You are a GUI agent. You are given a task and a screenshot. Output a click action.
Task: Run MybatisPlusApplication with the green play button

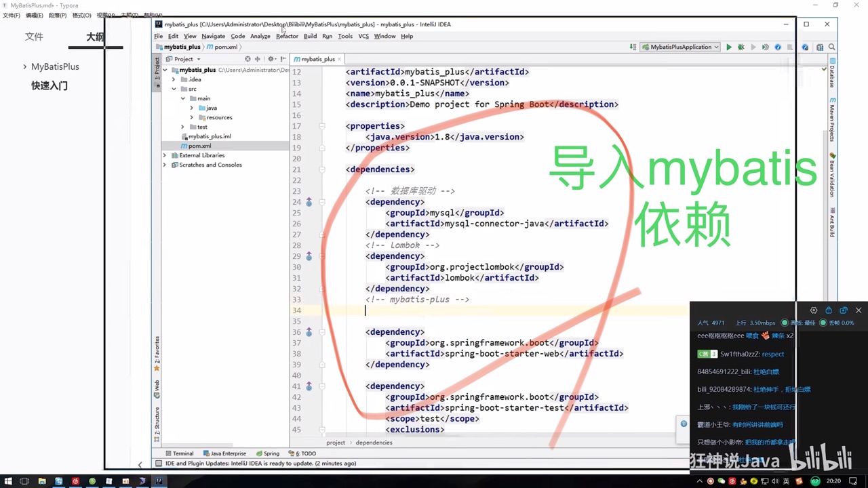[729, 47]
